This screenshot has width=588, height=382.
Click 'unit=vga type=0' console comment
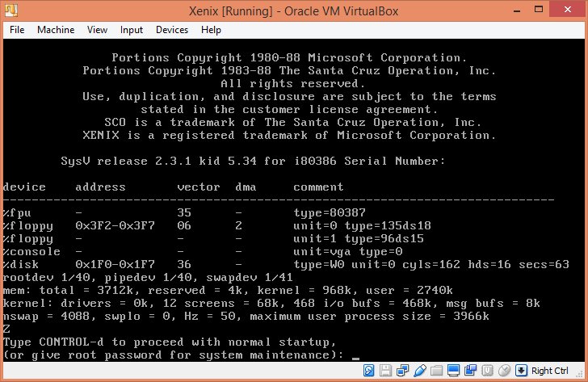pyautogui.click(x=347, y=251)
